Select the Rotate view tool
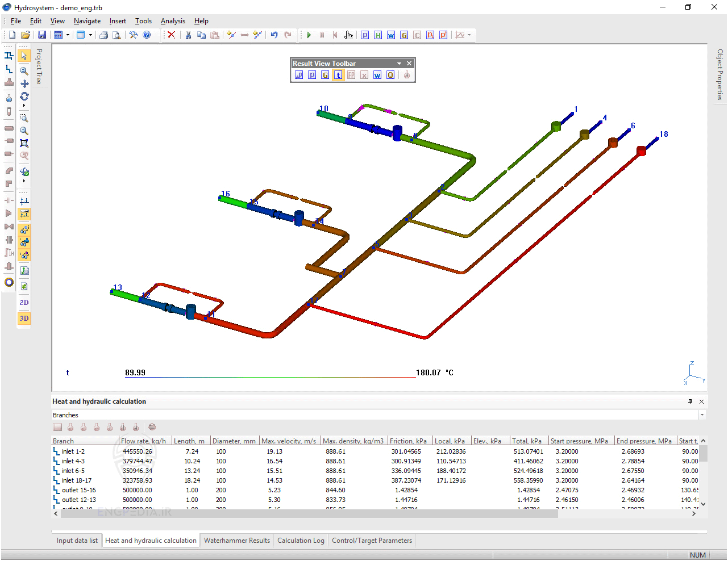 click(x=24, y=97)
